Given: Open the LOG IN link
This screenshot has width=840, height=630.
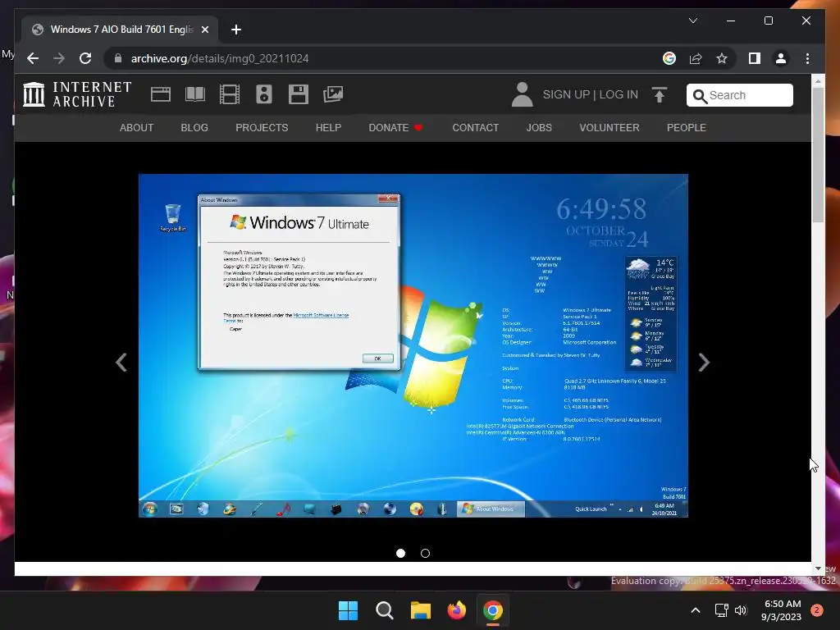Looking at the screenshot, I should click(619, 95).
